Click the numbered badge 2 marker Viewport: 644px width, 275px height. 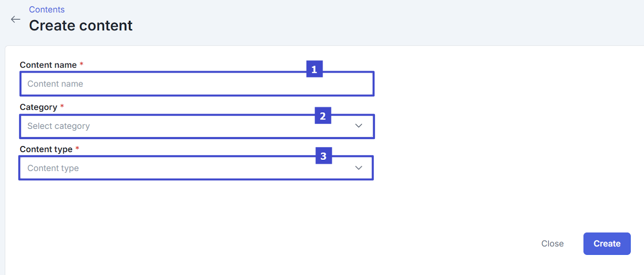323,116
